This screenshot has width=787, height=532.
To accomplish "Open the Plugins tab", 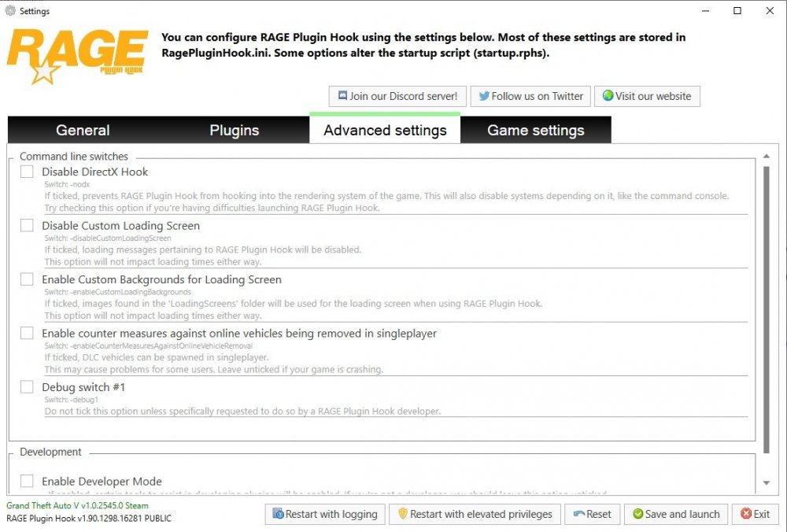I will (234, 131).
